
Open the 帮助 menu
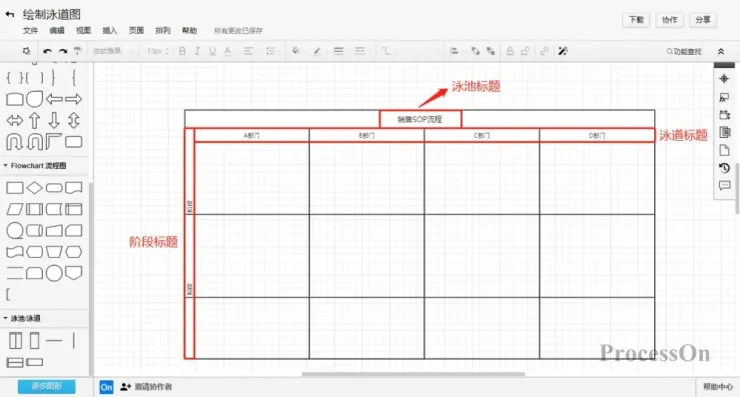pos(189,31)
